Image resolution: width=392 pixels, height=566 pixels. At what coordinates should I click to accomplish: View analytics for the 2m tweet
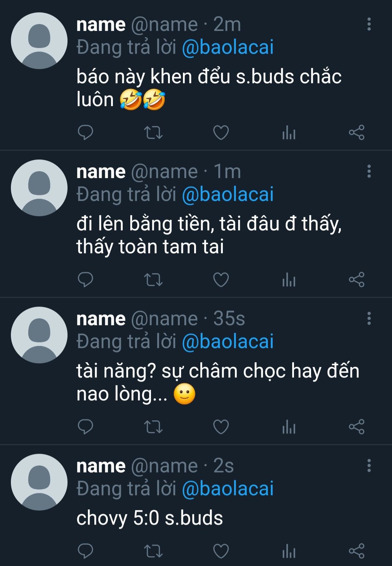click(x=289, y=133)
